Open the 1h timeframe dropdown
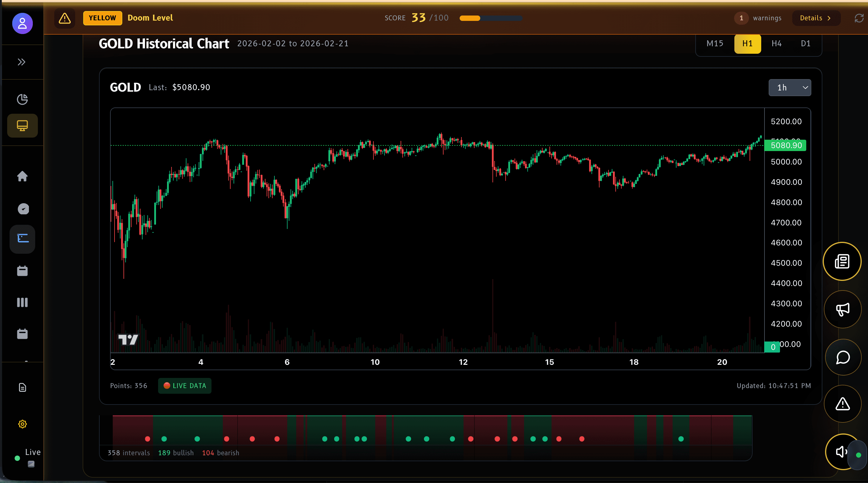Image resolution: width=868 pixels, height=483 pixels. click(790, 87)
